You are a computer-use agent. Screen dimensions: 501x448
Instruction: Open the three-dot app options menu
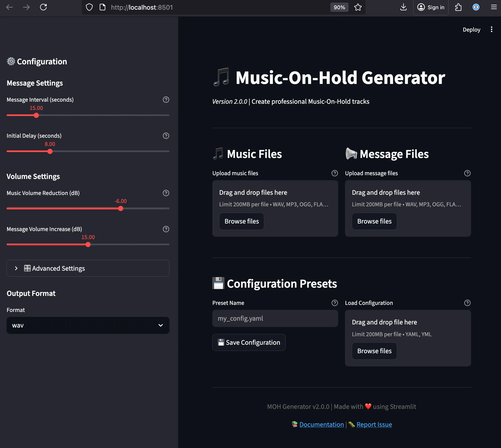point(491,29)
